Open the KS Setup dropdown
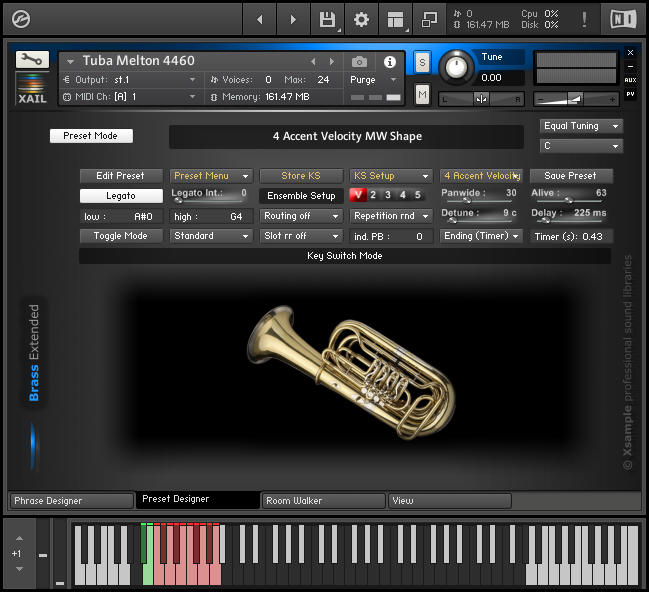Screen dimensions: 649x592 391,176
